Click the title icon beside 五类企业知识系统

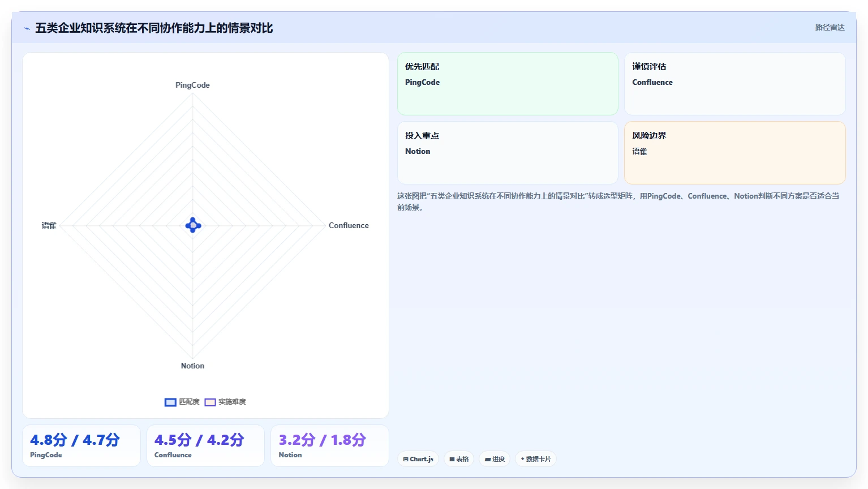27,28
